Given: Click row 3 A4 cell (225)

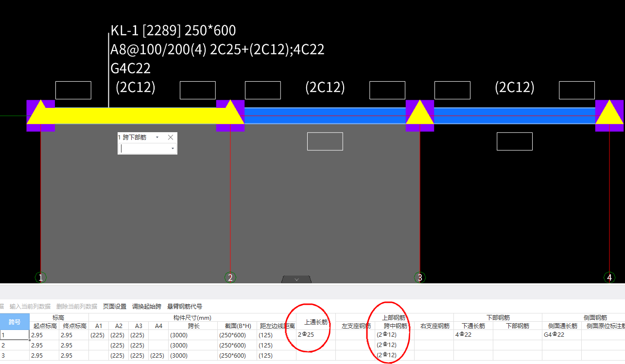Looking at the screenshot, I should 158,355.
